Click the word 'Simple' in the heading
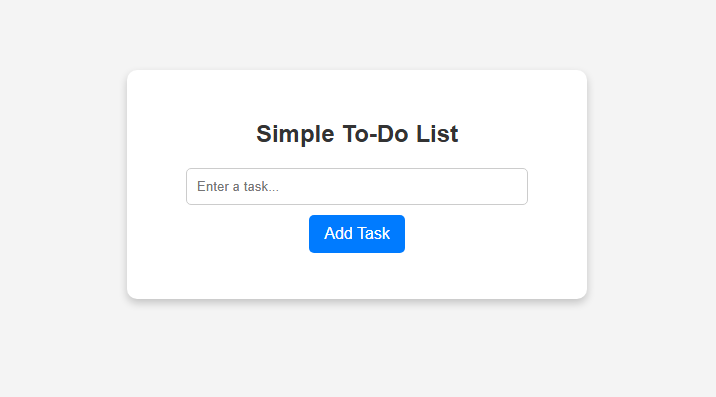This screenshot has width=716, height=397. (295, 134)
